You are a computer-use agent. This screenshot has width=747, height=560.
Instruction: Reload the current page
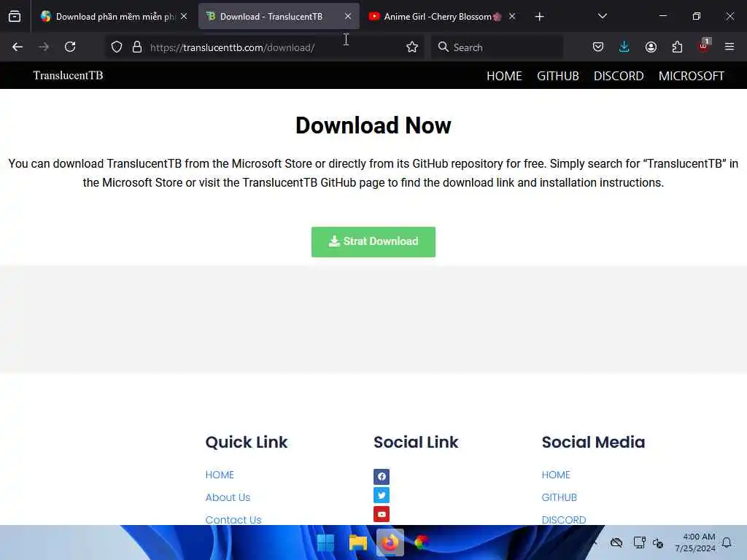[70, 47]
